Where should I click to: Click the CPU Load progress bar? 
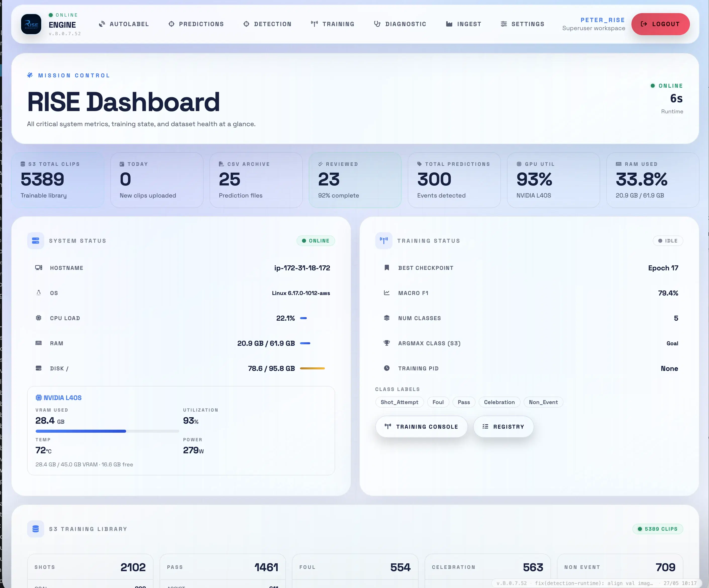pyautogui.click(x=303, y=318)
